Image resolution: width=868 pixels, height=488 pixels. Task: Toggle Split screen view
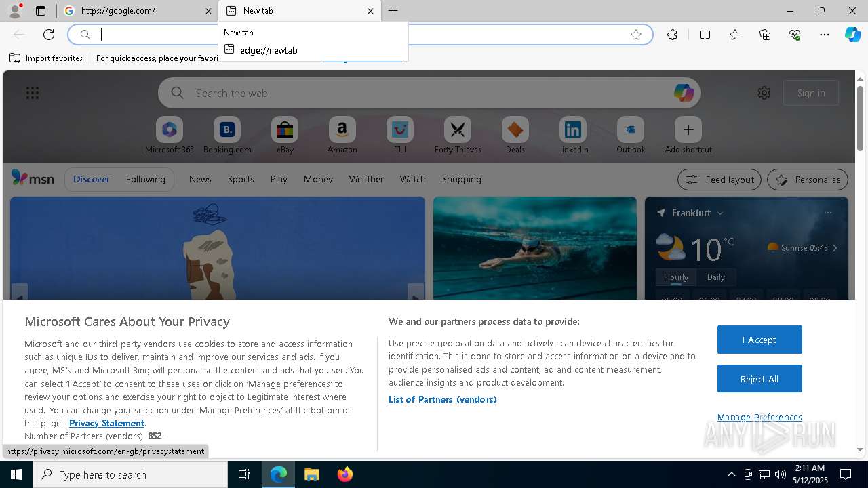coord(705,35)
